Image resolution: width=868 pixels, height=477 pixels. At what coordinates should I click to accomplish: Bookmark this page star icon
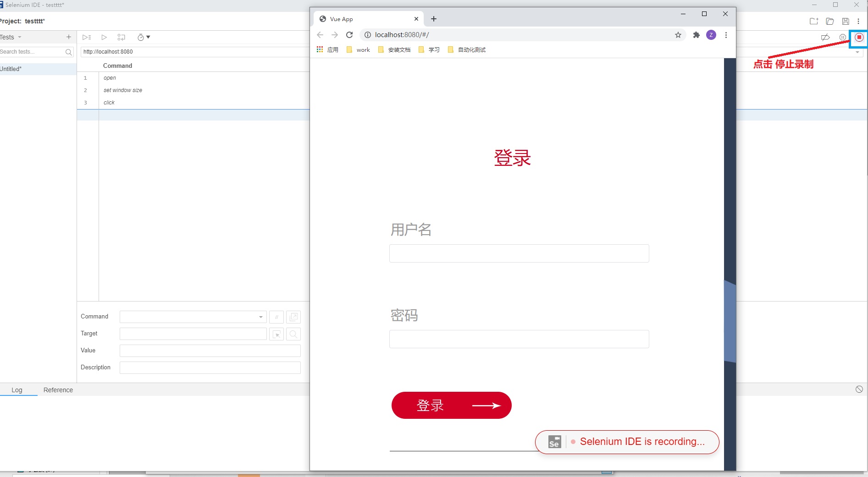coord(678,35)
